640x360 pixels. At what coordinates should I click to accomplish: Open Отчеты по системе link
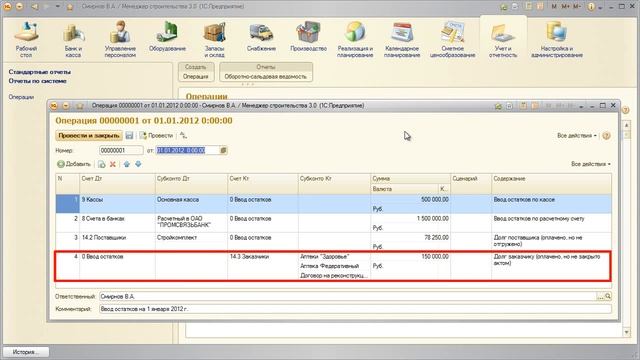point(38,81)
